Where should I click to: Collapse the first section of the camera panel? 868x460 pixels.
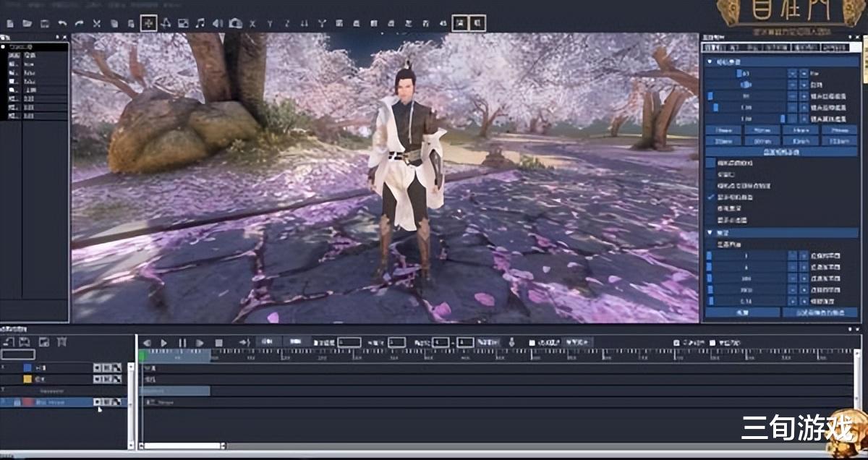[x=710, y=62]
